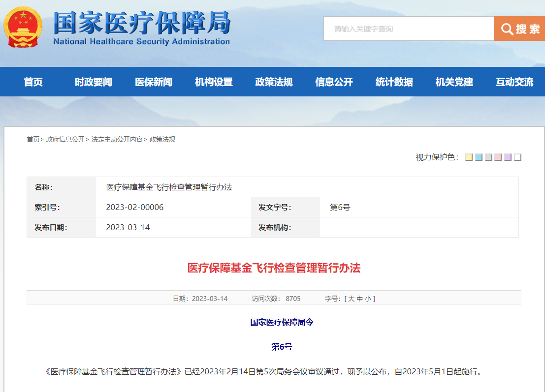Choose the gray eye-protection color swatch
This screenshot has height=392, width=545.
tap(488, 157)
